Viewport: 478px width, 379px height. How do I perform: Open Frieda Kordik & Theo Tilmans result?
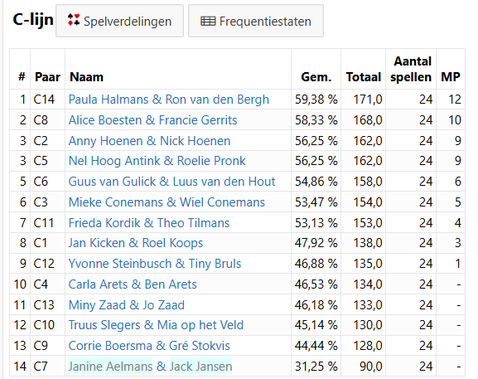point(149,223)
